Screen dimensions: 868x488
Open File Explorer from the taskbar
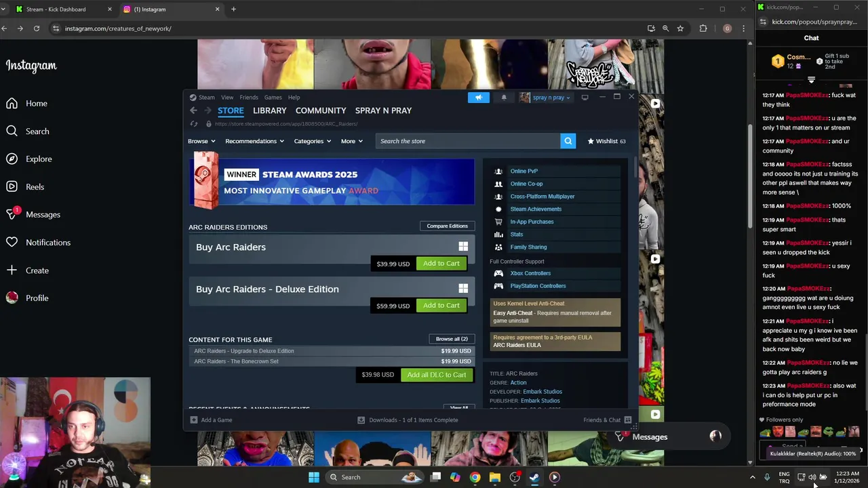click(495, 477)
